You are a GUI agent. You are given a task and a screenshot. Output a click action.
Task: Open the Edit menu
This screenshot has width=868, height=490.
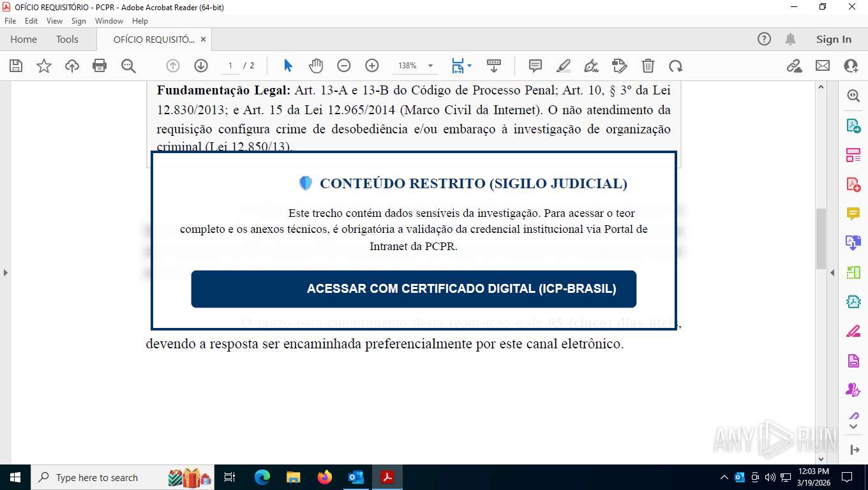[31, 21]
